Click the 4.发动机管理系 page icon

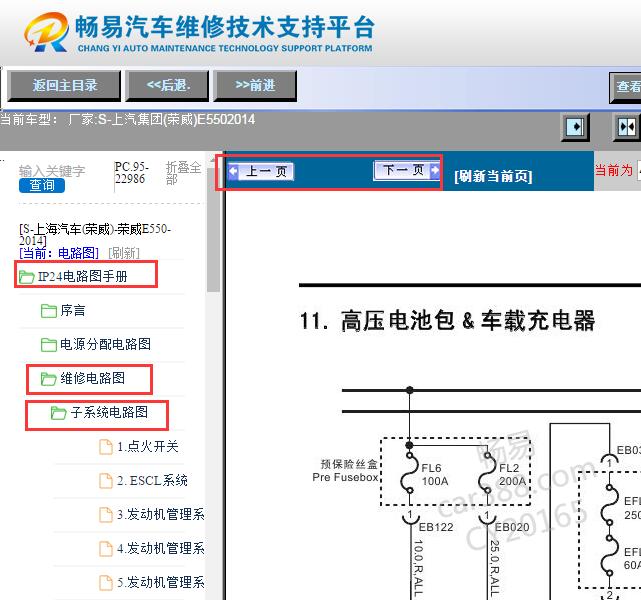coord(106,549)
